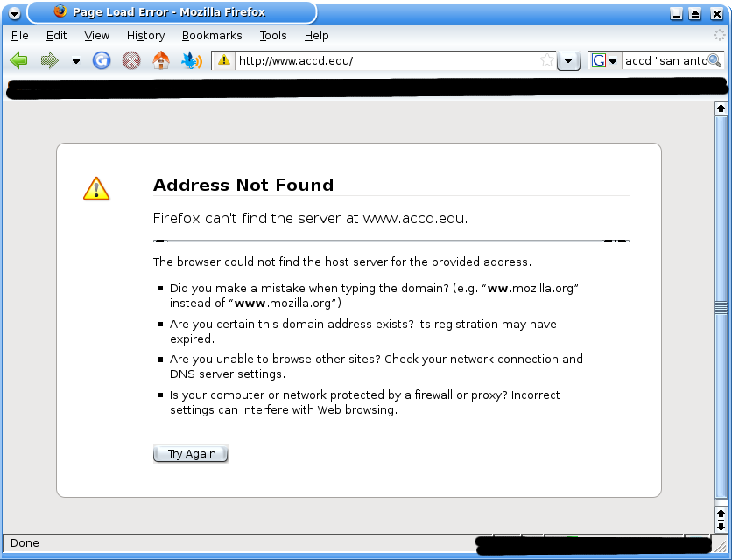This screenshot has width=732, height=560.
Task: Click the magnifying glass search icon
Action: click(x=714, y=60)
